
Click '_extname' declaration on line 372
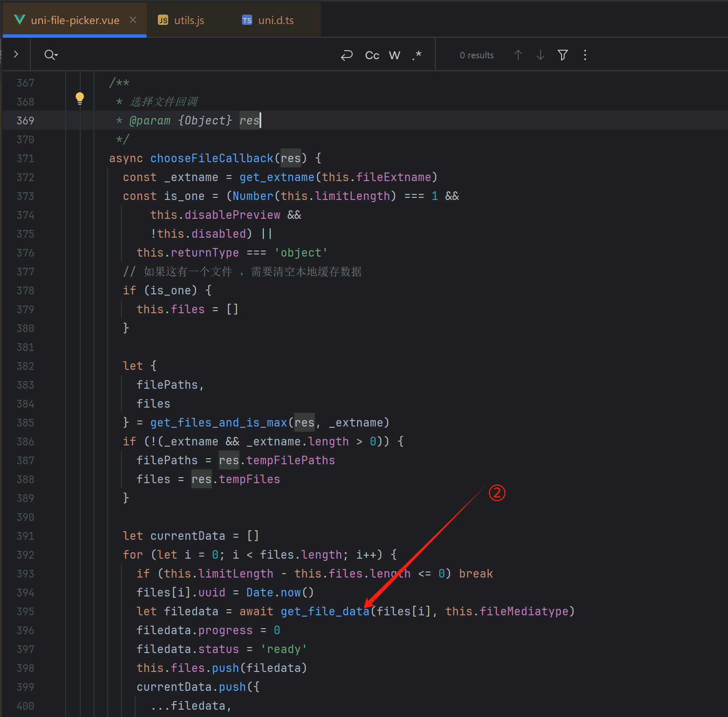[191, 177]
